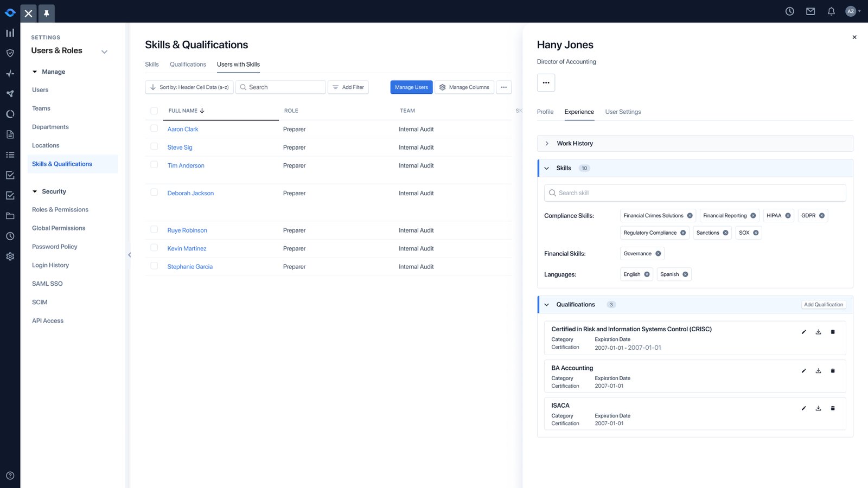Collapse the Manage group in sidebar
The width and height of the screenshot is (868, 488).
point(35,72)
